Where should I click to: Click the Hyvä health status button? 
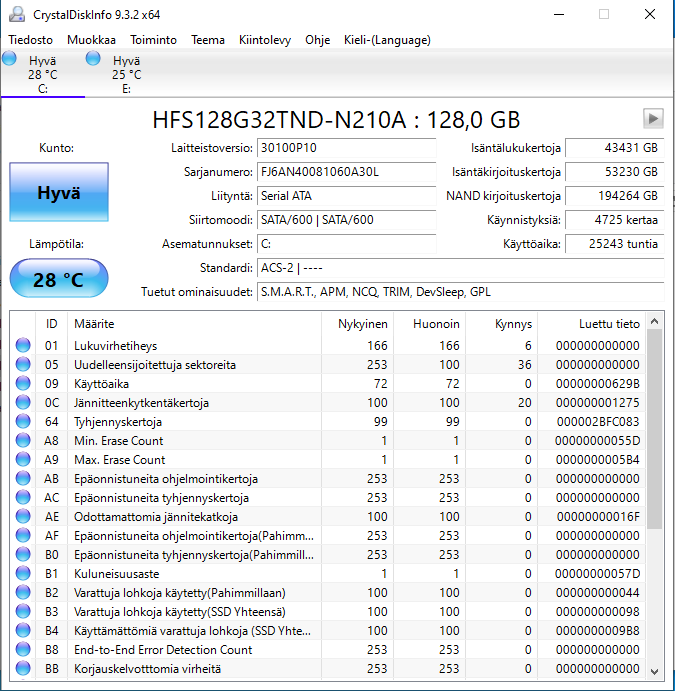coord(58,193)
